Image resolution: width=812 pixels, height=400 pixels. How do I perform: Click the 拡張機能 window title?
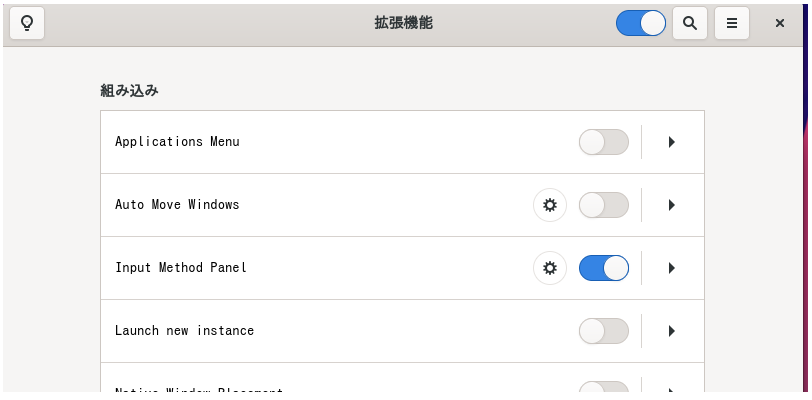tap(403, 23)
